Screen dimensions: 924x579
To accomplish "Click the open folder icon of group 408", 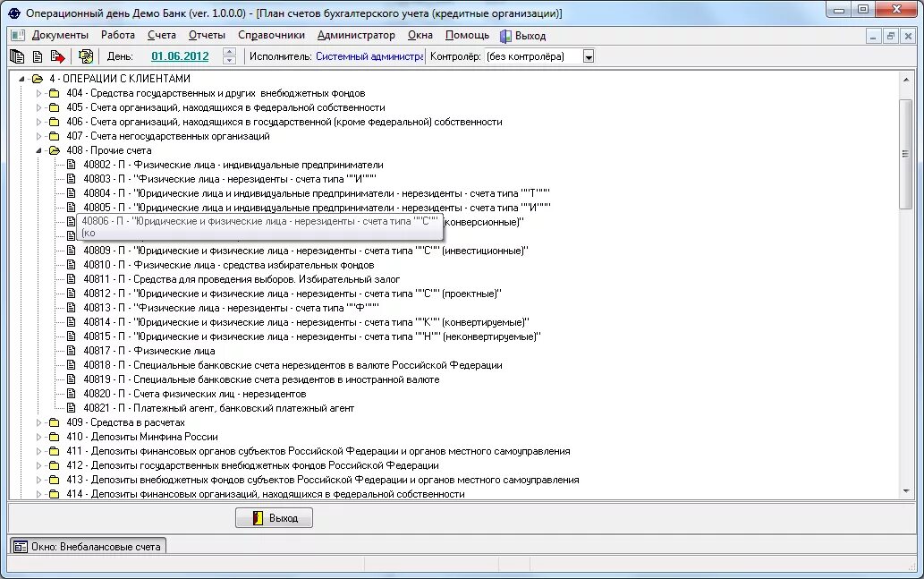I will [x=55, y=150].
